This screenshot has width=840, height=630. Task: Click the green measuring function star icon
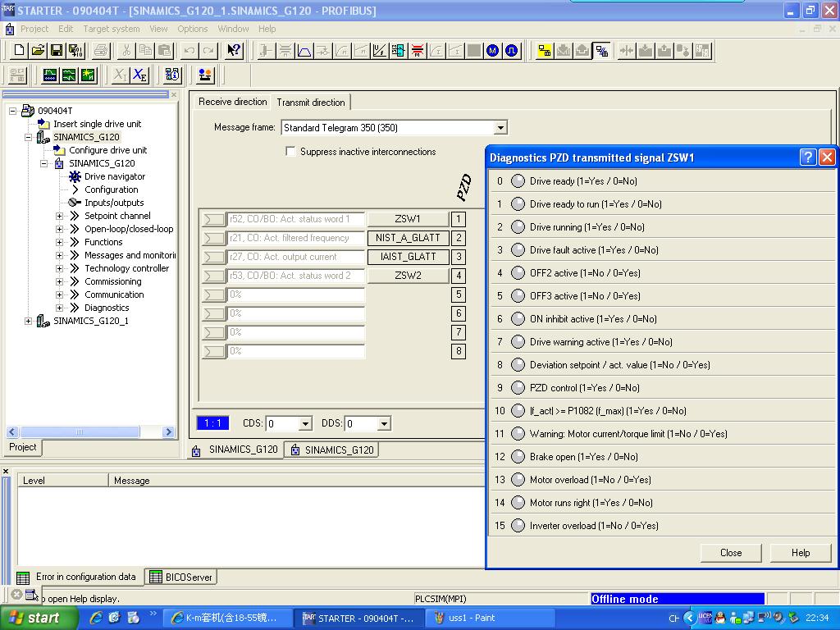point(88,75)
